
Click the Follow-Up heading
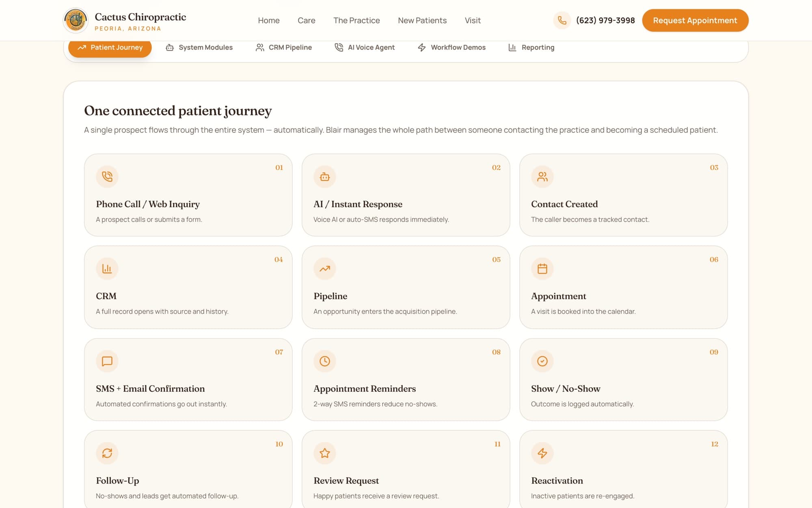click(117, 480)
